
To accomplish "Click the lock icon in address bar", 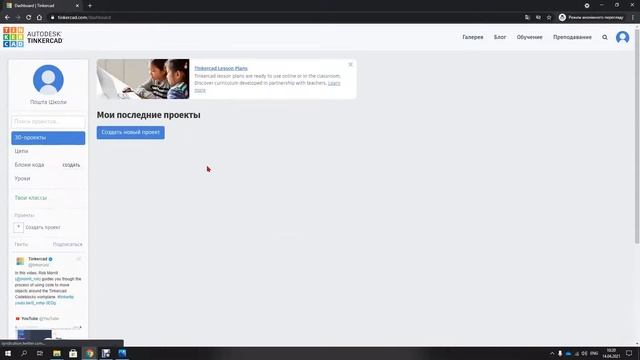I will pyautogui.click(x=53, y=18).
